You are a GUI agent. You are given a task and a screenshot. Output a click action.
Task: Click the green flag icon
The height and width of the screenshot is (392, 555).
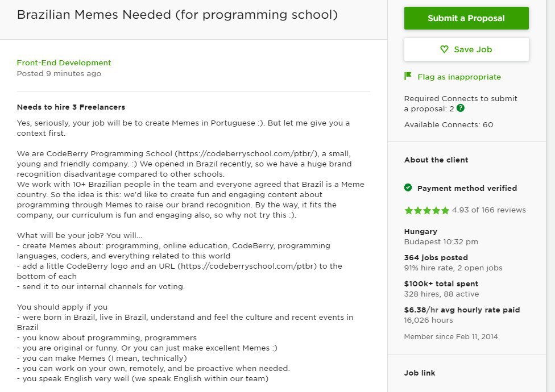(x=408, y=76)
